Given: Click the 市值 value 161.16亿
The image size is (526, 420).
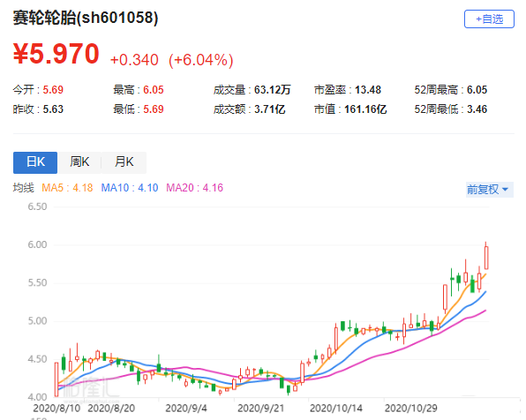Looking at the screenshot, I should pyautogui.click(x=365, y=109).
